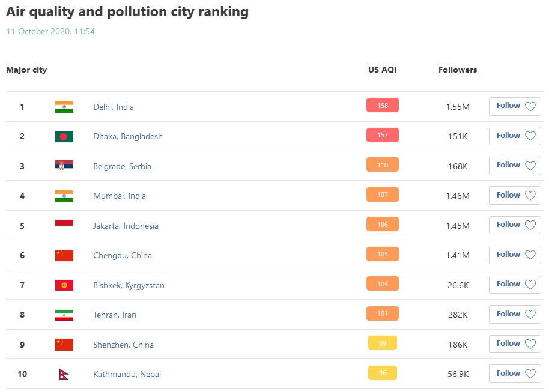Click the Kyrgyzstan flag icon
The width and height of the screenshot is (549, 392).
pyautogui.click(x=64, y=285)
